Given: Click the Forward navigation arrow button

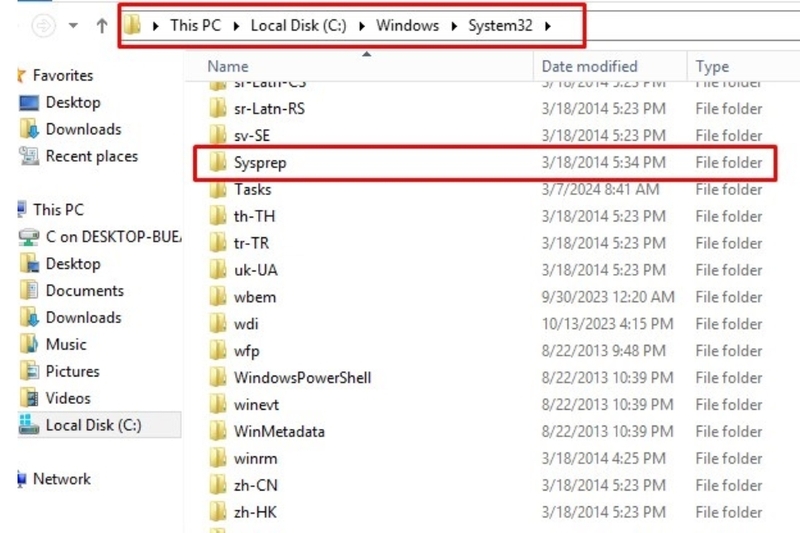Looking at the screenshot, I should pyautogui.click(x=43, y=26).
